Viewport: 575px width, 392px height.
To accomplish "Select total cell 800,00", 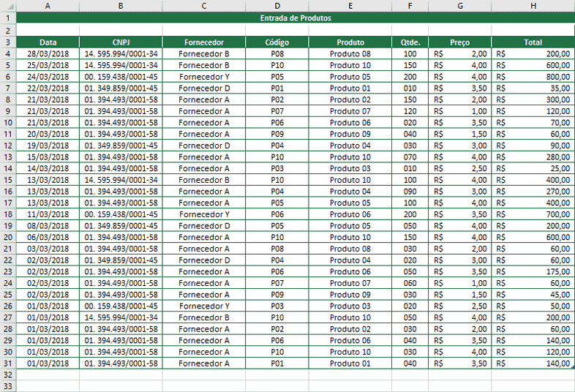I will pos(533,77).
